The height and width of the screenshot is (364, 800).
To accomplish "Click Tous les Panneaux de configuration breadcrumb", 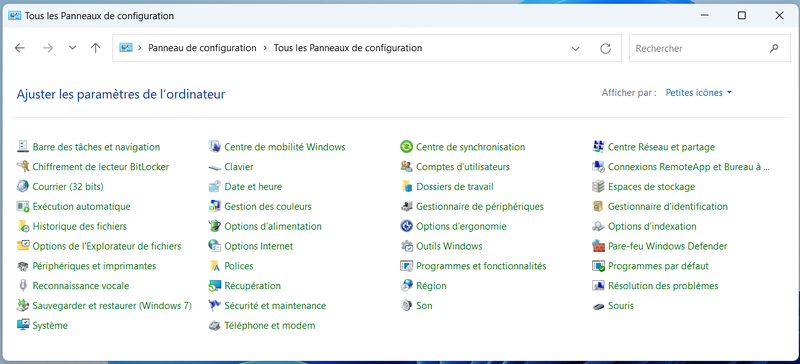I will click(x=348, y=48).
